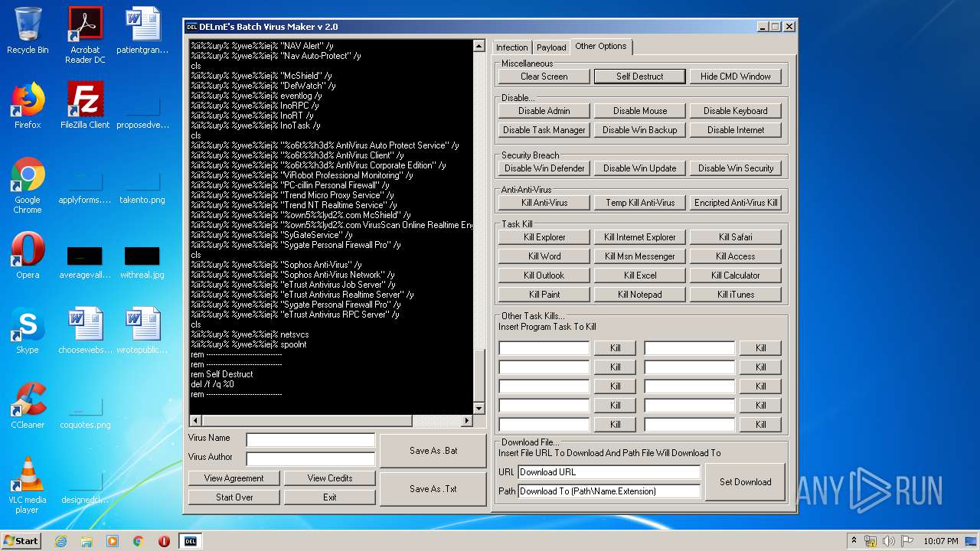Click the download Path input field
The height and width of the screenshot is (551, 980).
coord(609,491)
